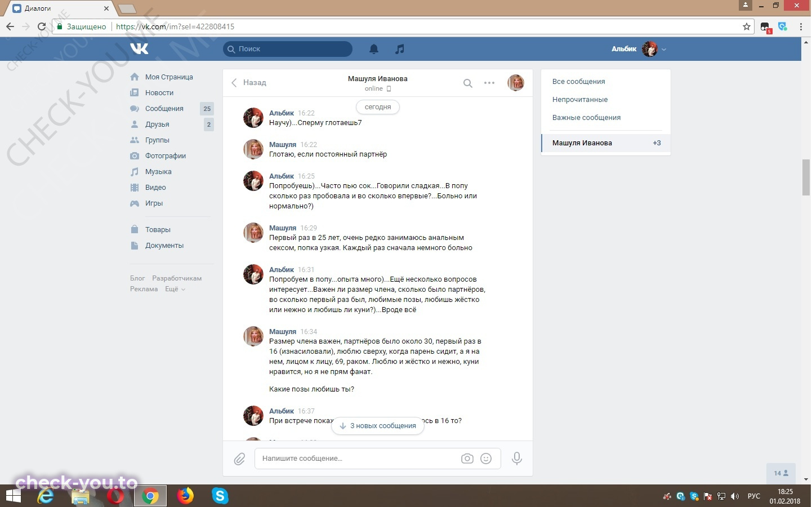Open Друзья in the sidebar

(157, 124)
